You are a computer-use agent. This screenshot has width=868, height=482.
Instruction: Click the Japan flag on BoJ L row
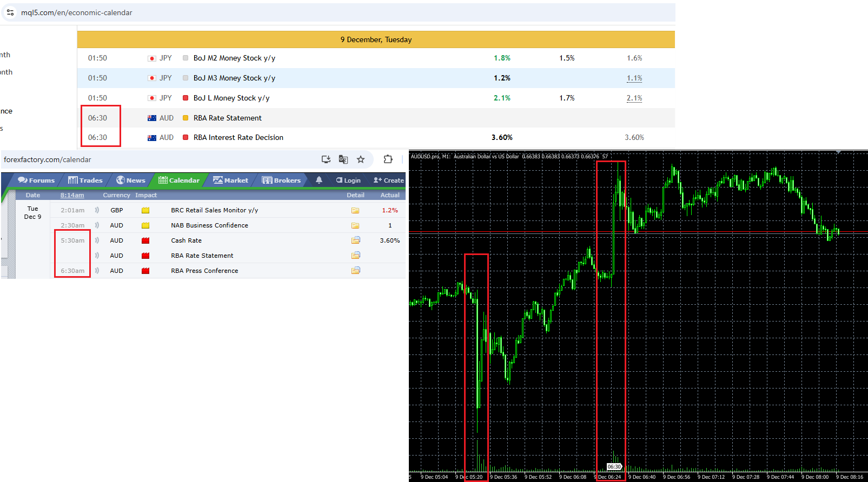pos(152,98)
